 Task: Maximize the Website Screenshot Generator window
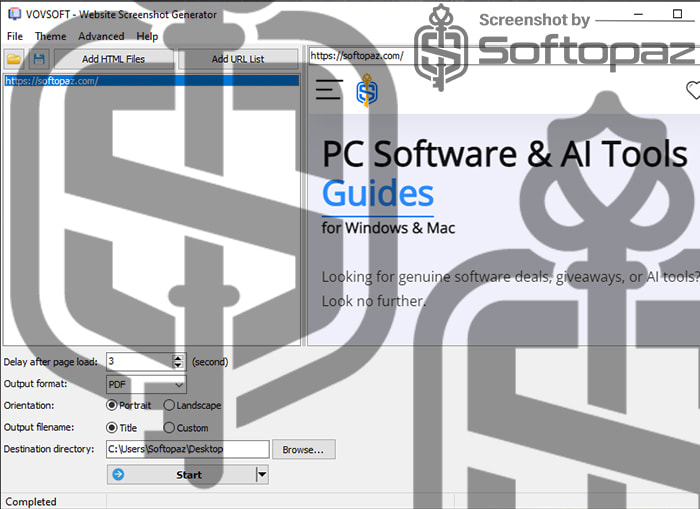[677, 14]
